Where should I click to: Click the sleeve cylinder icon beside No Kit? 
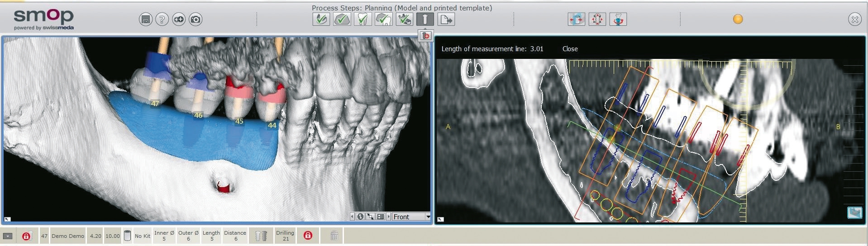pos(128,236)
